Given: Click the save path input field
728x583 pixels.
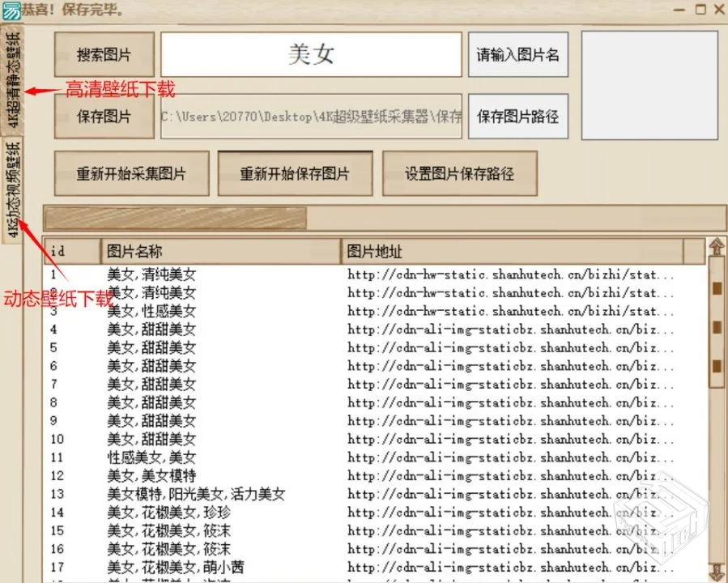Looking at the screenshot, I should tap(311, 117).
